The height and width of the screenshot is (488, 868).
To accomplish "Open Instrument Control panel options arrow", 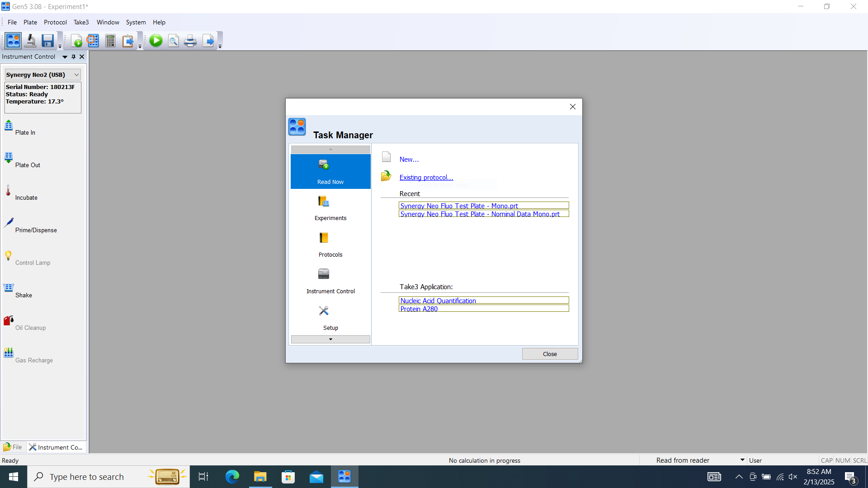I will 65,57.
